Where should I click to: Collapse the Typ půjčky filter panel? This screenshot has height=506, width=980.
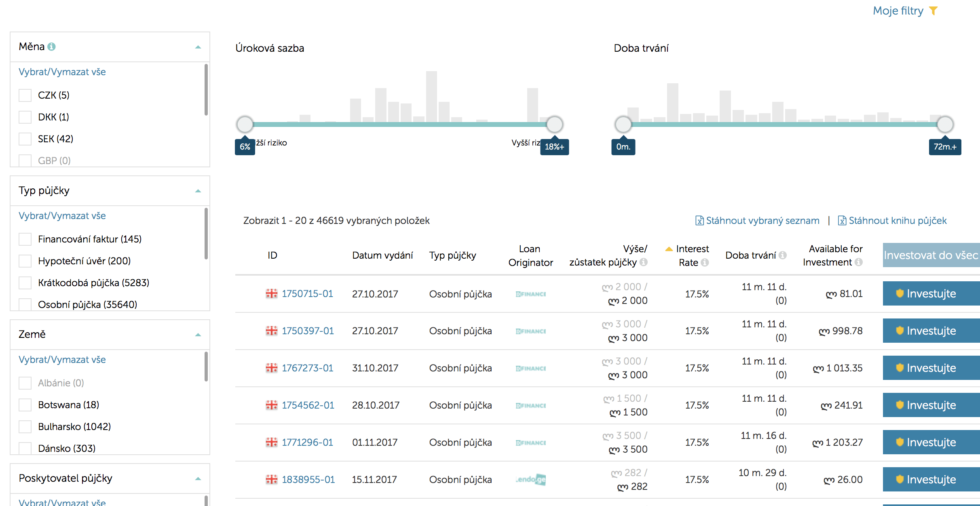point(198,191)
